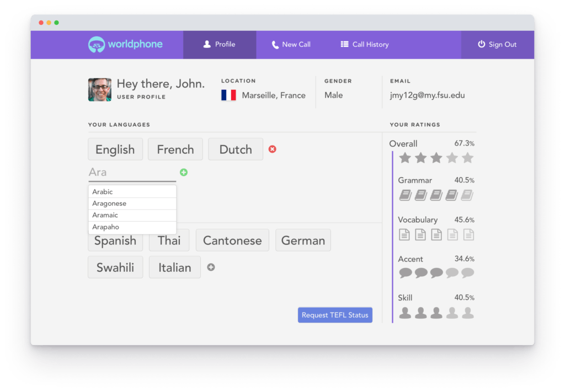Image resolution: width=565 pixels, height=392 pixels.
Task: Select a star in the Overall rating row
Action: [x=405, y=158]
